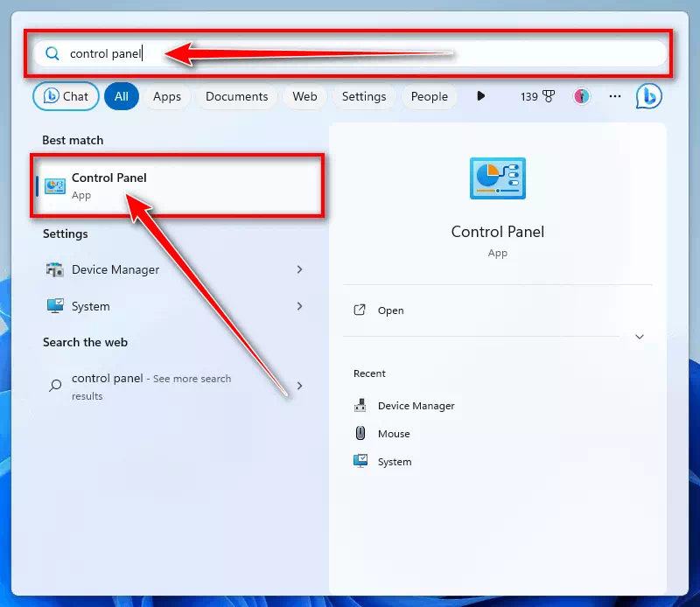
Task: Click the Open external-link icon
Action: click(360, 310)
